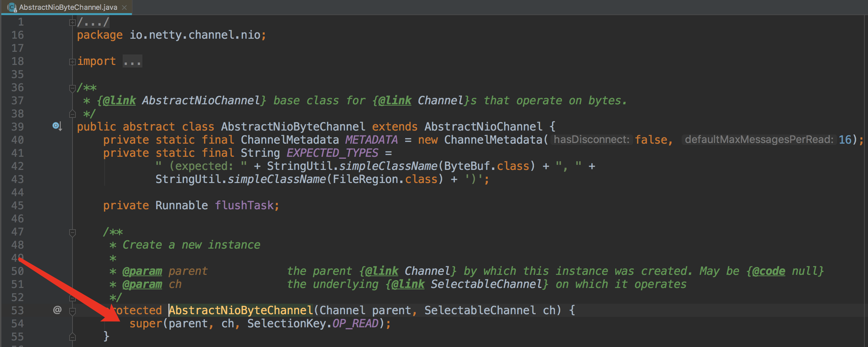Click the folded import ellipsis placeholder
Image resolution: width=868 pixels, height=347 pixels.
coord(132,61)
